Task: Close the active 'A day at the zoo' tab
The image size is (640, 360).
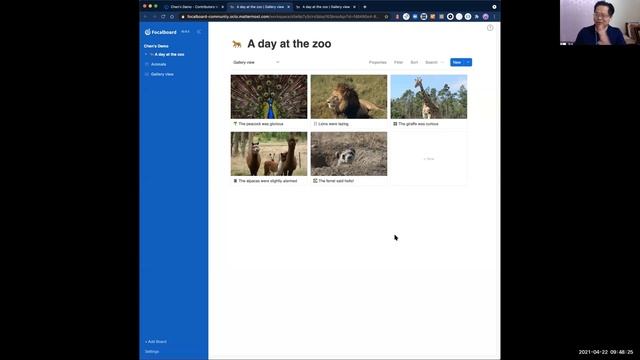Action: point(288,7)
